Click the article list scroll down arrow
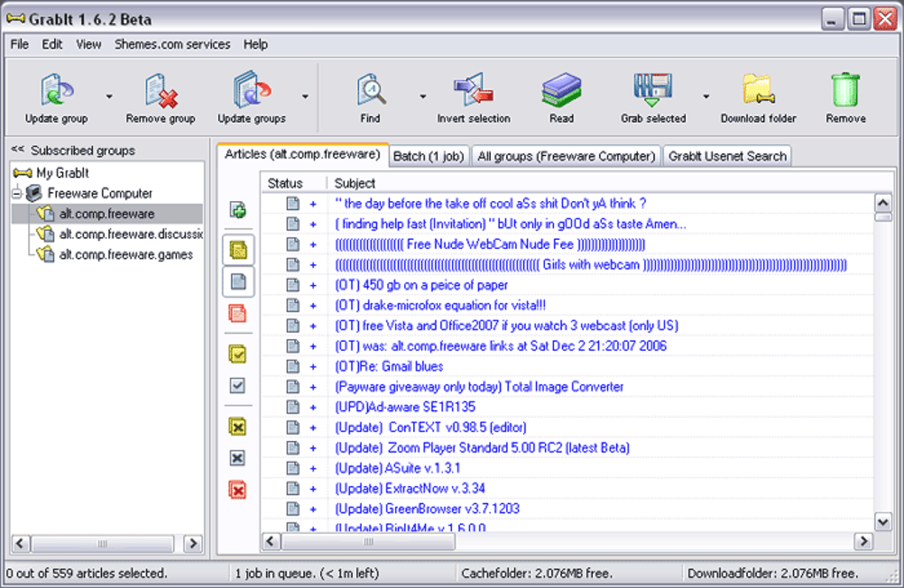This screenshot has width=904, height=588. 883,522
